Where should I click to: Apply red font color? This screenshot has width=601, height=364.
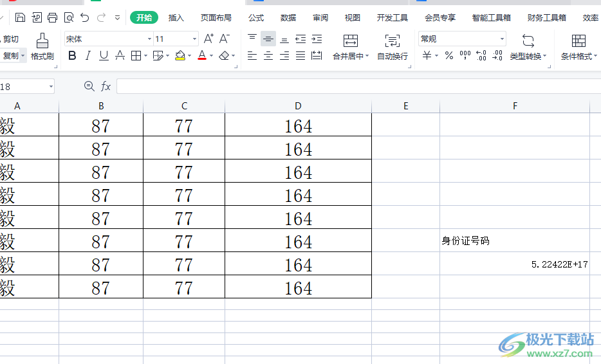(202, 56)
